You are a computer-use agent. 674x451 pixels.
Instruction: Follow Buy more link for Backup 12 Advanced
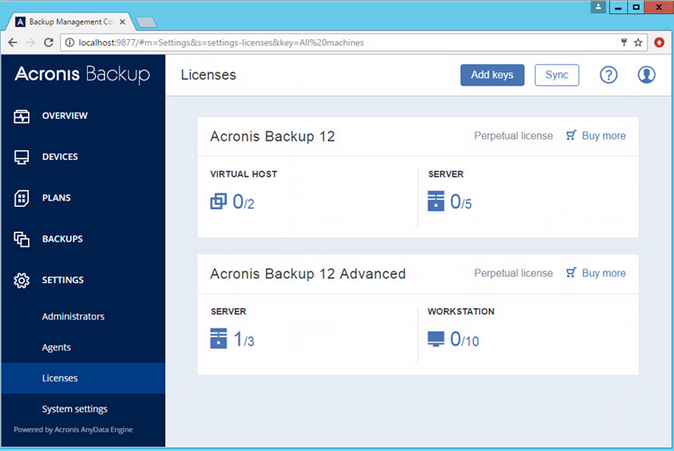604,273
